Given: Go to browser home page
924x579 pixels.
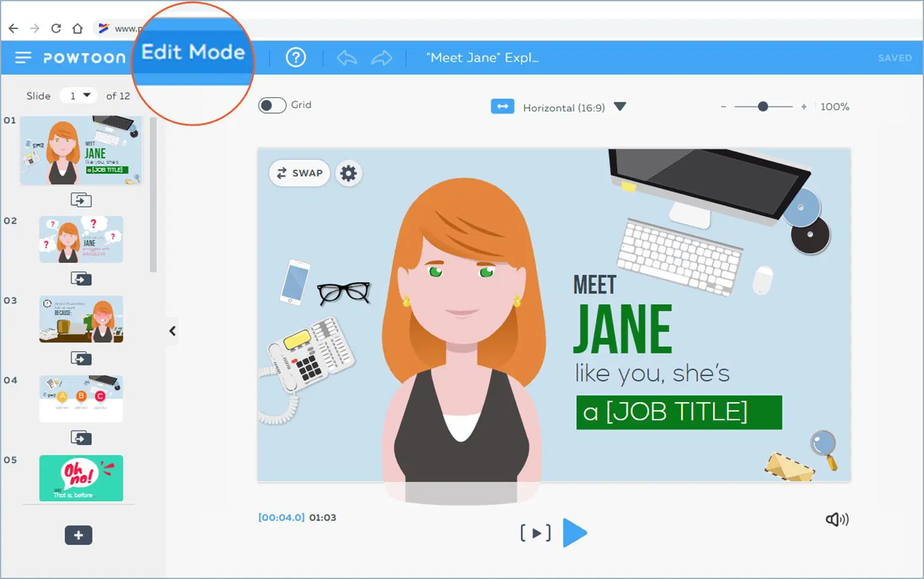Looking at the screenshot, I should tap(77, 28).
